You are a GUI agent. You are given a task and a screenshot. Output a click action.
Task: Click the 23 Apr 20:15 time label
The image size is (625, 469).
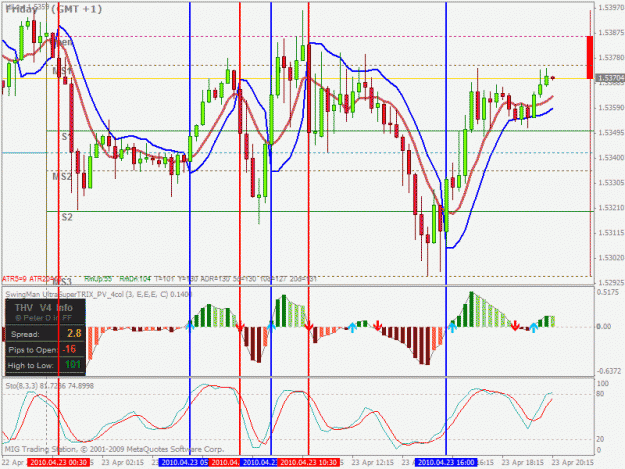[573, 463]
